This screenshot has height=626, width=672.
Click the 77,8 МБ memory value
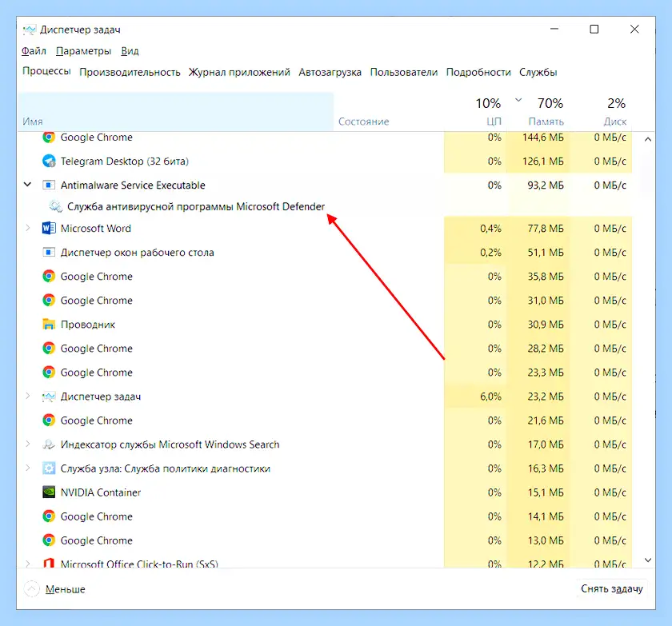(x=545, y=228)
